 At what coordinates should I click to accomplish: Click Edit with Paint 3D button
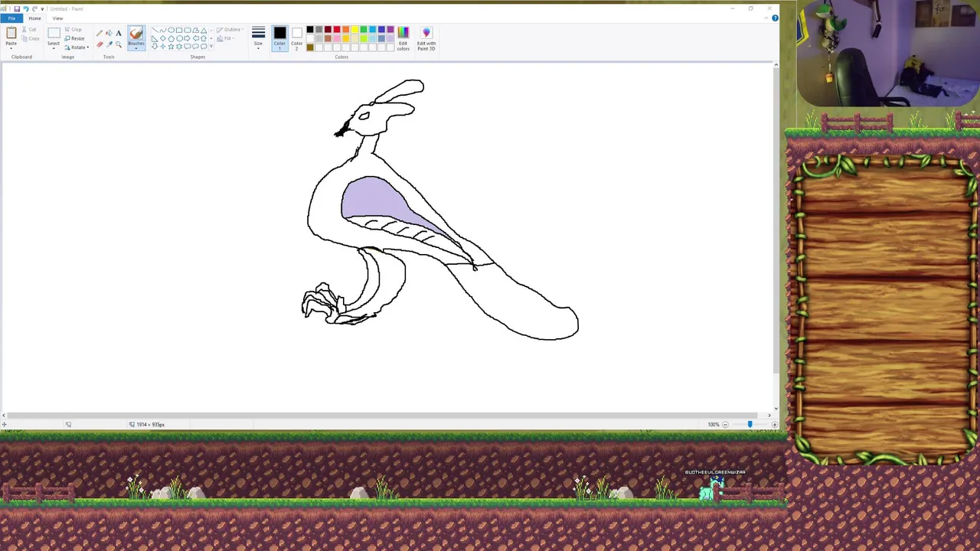click(x=426, y=38)
